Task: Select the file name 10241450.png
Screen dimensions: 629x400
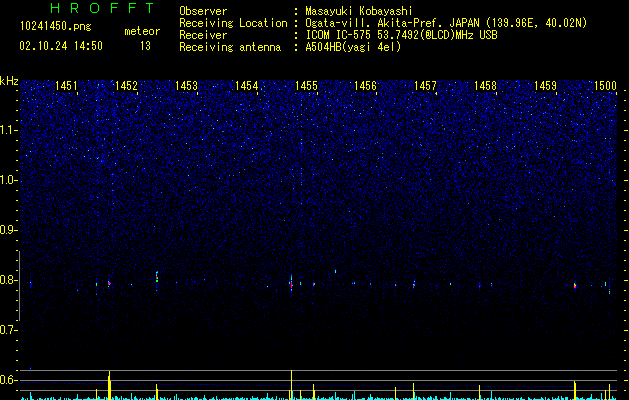Action: click(56, 26)
